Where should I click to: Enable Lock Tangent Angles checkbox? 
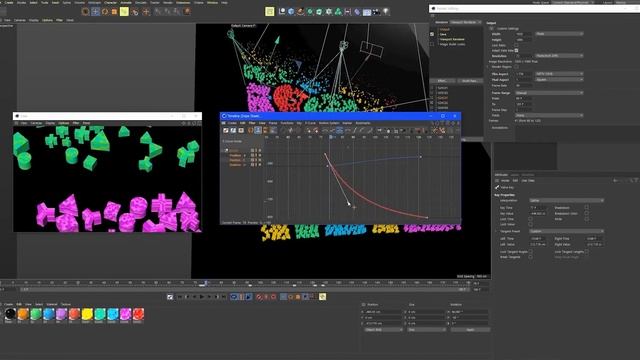[530, 252]
